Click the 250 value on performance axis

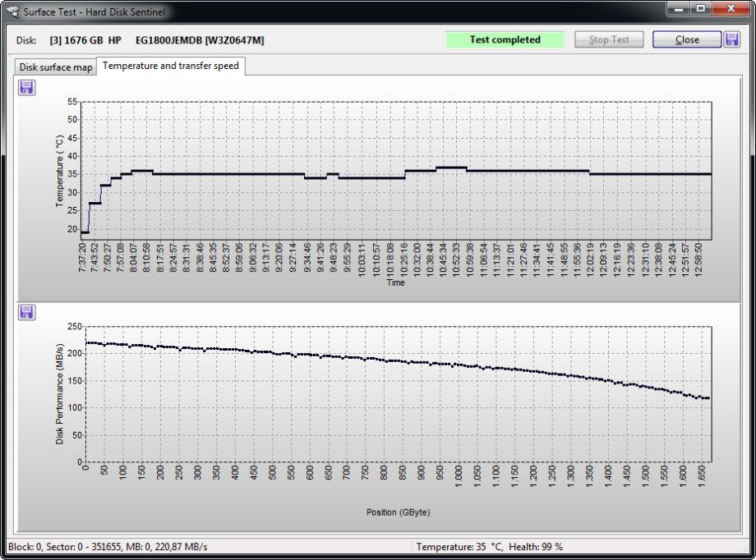pyautogui.click(x=74, y=326)
